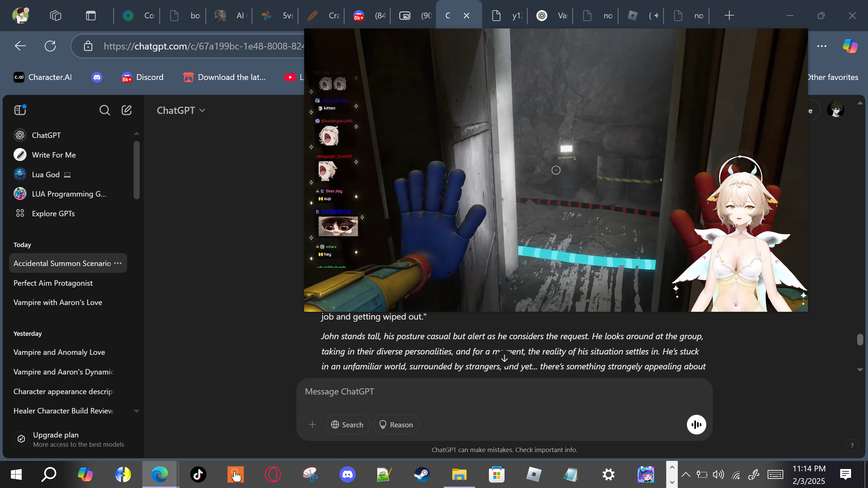Open Edge workspaces icon

click(x=55, y=15)
